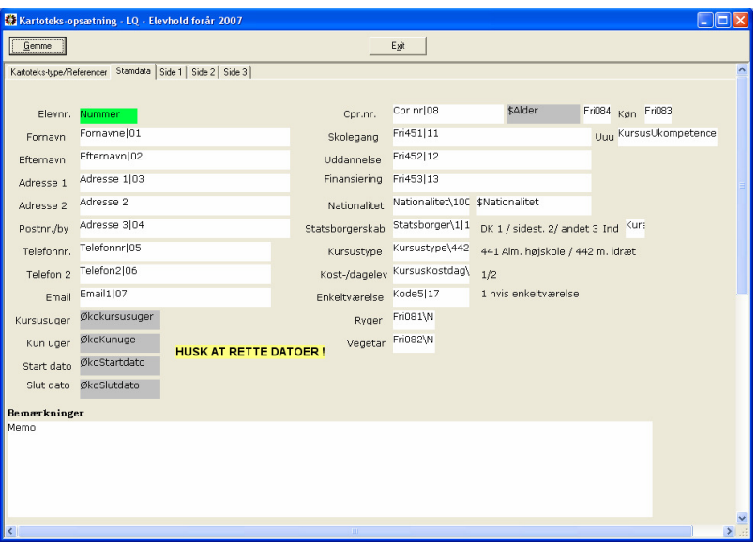Click the Kost-/dagelev label
This screenshot has width=756, height=544.
[354, 275]
